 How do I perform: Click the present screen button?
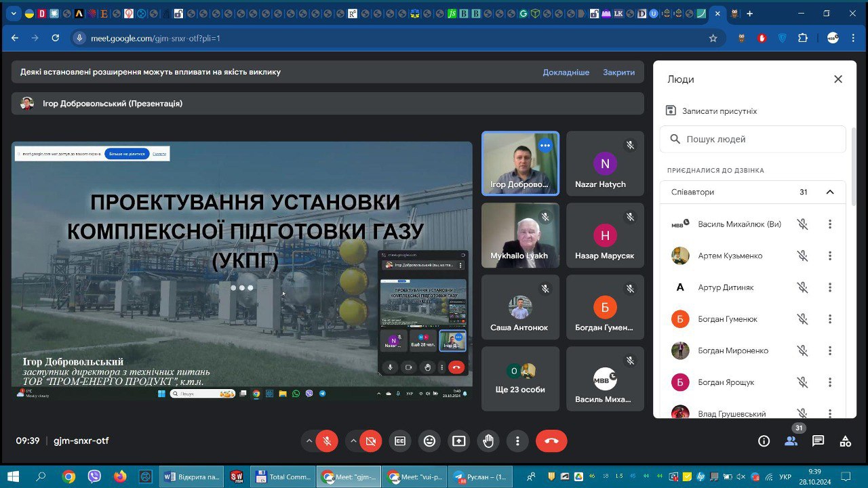coord(459,441)
